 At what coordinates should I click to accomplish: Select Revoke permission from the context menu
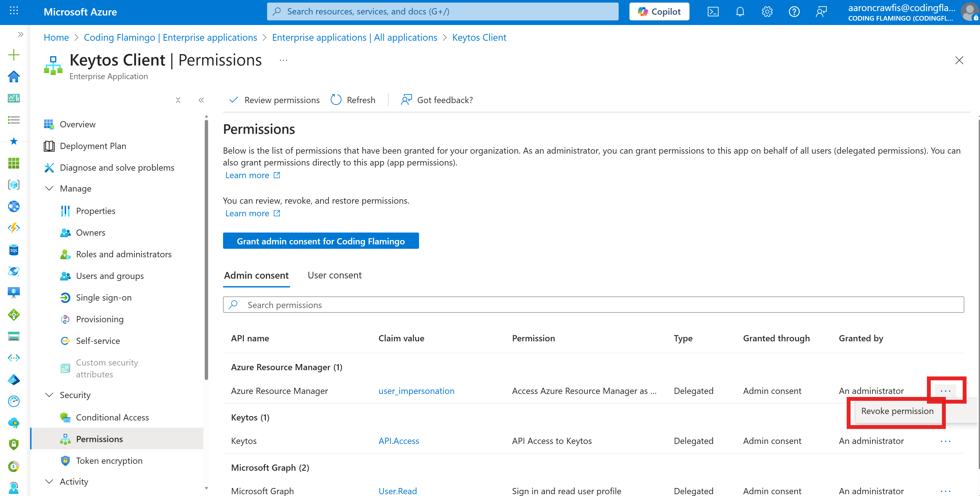tap(897, 411)
